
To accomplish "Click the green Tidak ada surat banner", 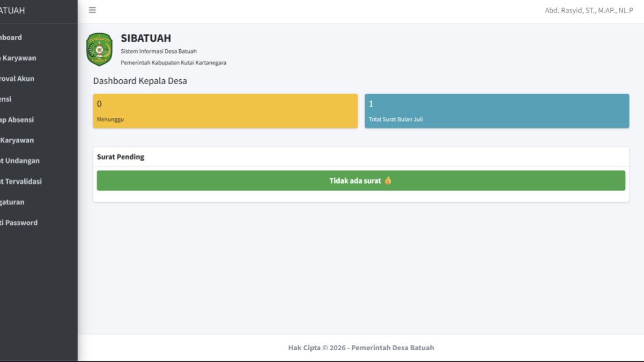I will coord(361,180).
